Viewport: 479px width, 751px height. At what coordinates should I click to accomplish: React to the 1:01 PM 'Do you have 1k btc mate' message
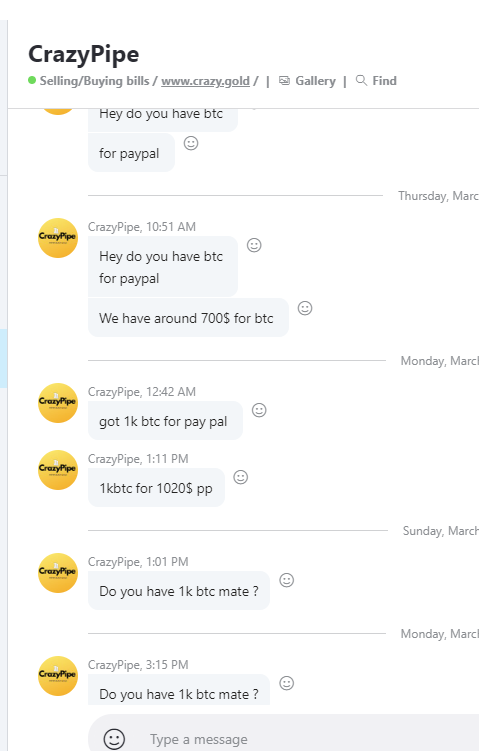286,580
